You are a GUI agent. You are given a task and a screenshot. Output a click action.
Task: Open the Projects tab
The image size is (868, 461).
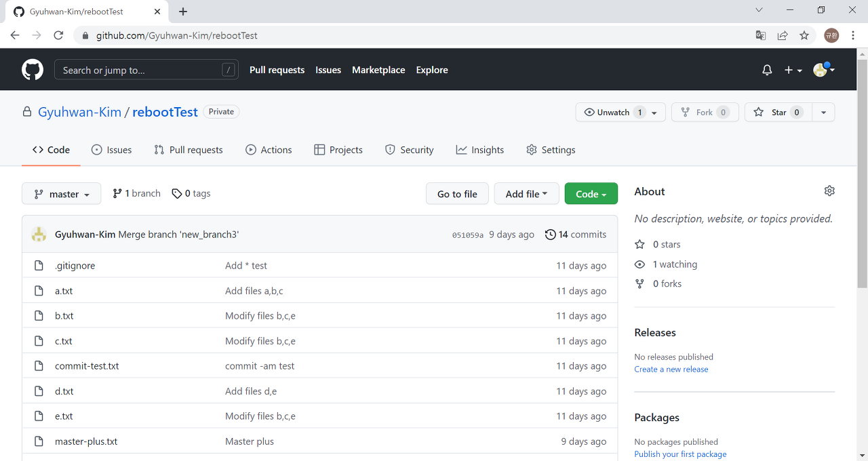338,150
